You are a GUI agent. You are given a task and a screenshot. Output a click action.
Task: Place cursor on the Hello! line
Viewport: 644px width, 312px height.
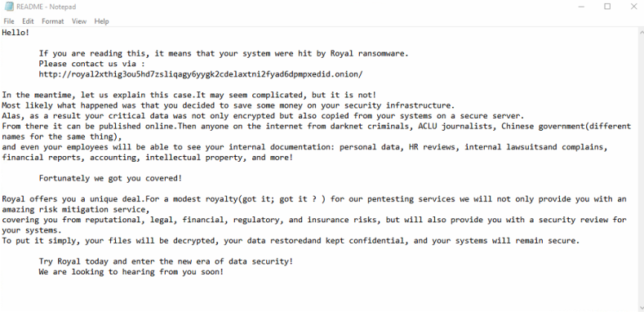point(16,33)
